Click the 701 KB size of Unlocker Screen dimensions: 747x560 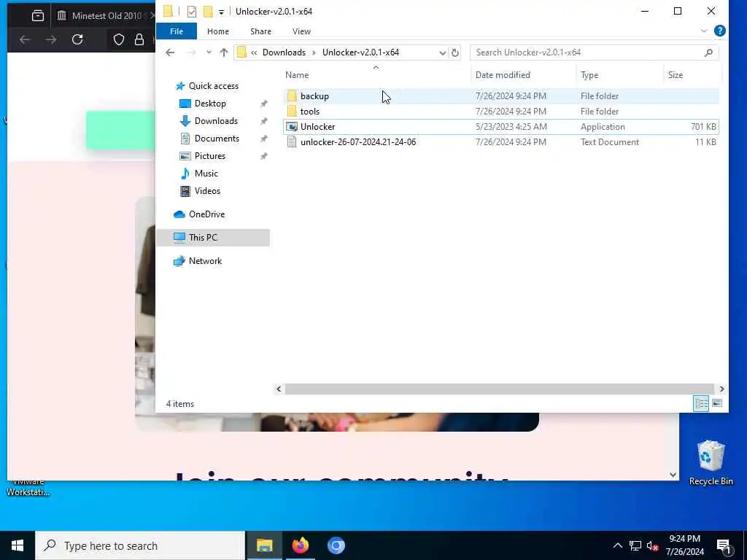[x=703, y=127]
